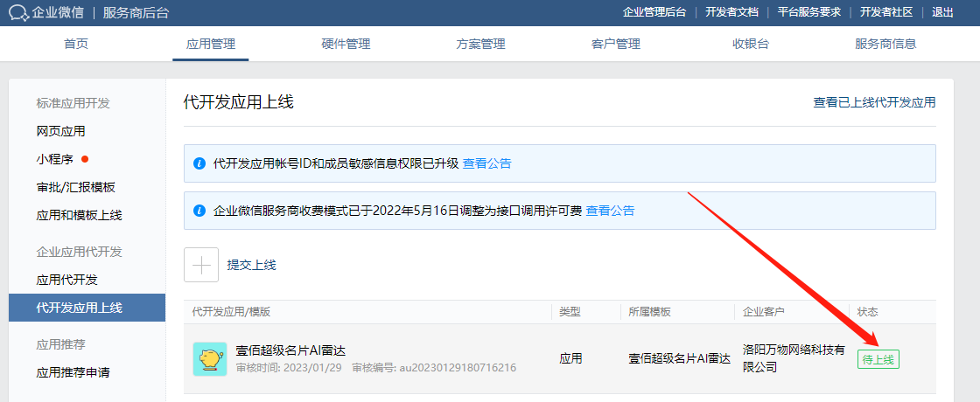The height and width of the screenshot is (402, 980).
Task: Click app name 壹佰超级名片AI雷达 in first column
Action: [x=290, y=350]
